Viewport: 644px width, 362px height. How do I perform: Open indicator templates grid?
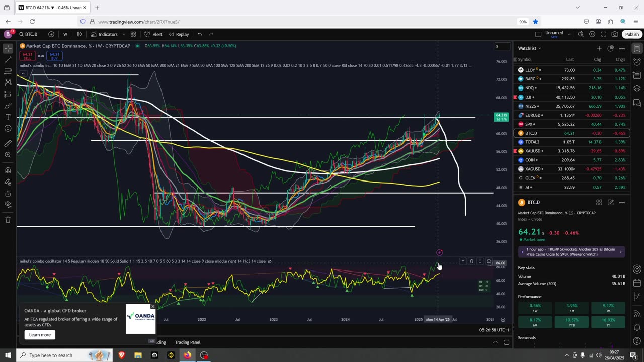133,34
